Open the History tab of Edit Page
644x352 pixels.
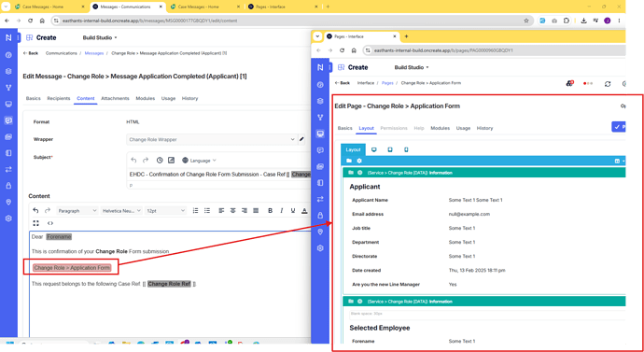pos(484,128)
